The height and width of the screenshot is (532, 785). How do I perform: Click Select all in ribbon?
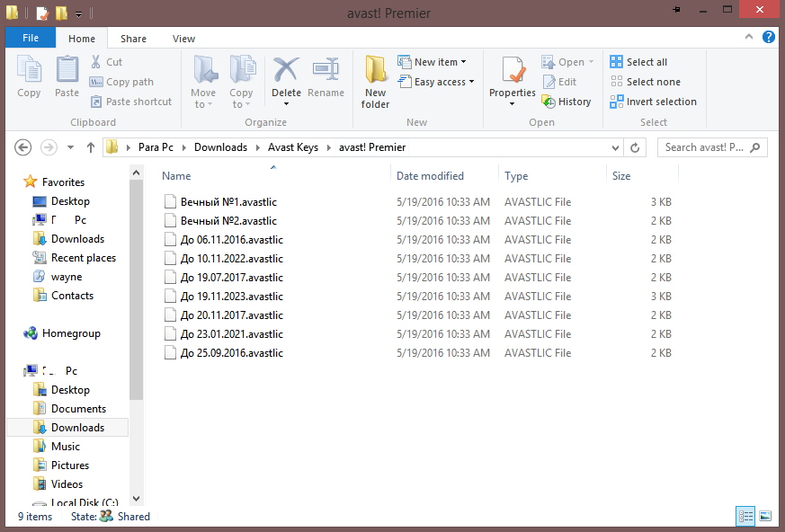click(638, 62)
